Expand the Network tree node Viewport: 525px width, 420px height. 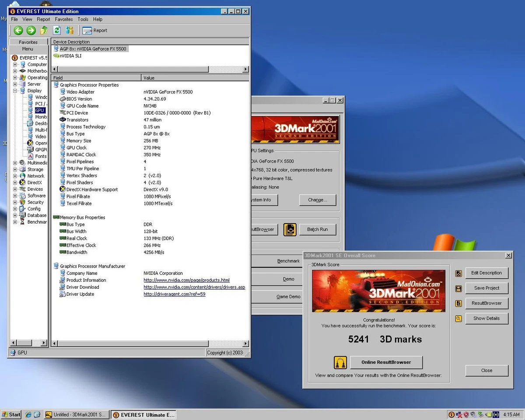15,176
